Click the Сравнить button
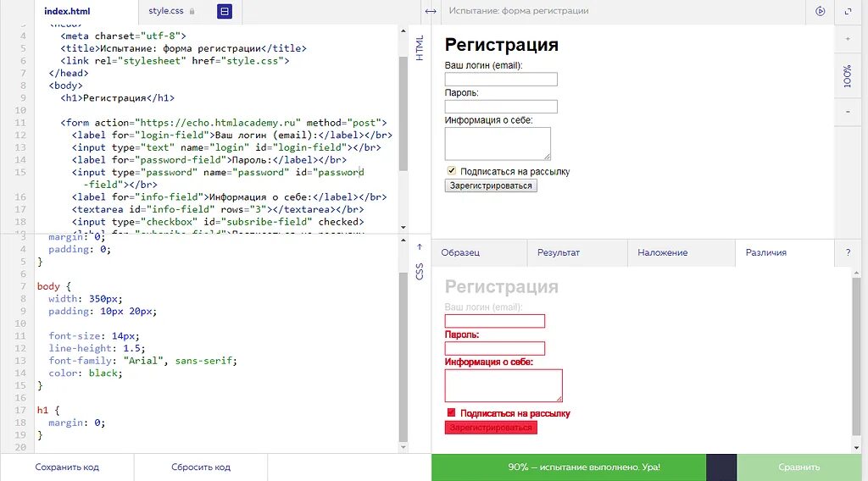868x481 pixels. [798, 467]
